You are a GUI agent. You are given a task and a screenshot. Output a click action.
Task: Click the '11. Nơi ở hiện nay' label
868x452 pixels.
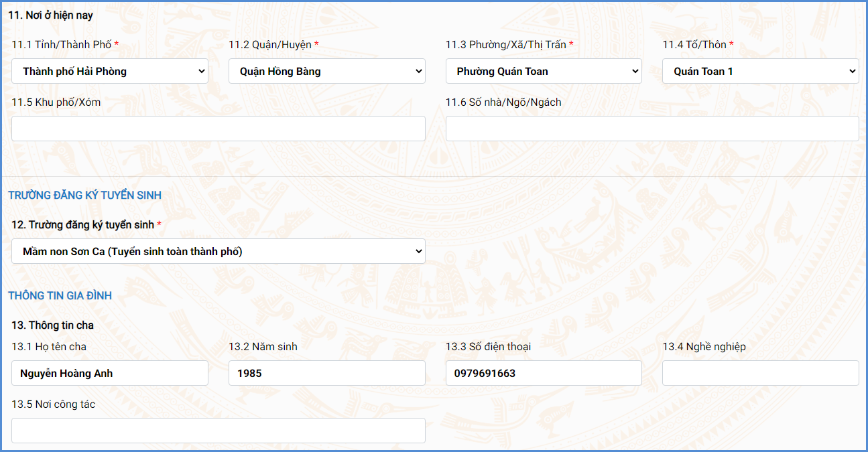pyautogui.click(x=51, y=15)
